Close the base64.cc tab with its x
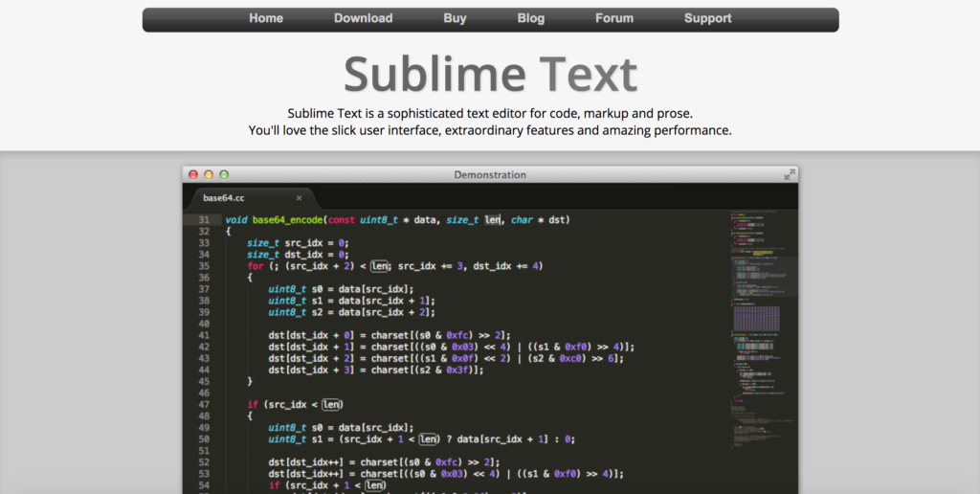The width and height of the screenshot is (980, 494). click(x=299, y=198)
